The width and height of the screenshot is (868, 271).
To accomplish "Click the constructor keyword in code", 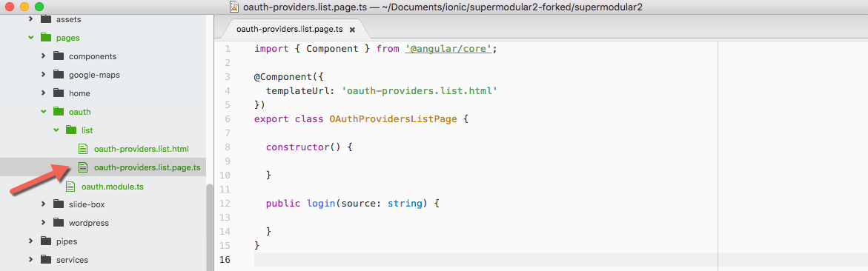I will [x=298, y=147].
